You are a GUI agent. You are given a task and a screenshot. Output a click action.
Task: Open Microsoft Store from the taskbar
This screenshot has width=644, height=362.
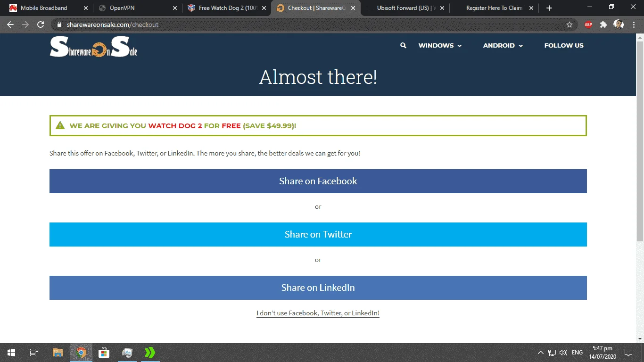coord(104,352)
